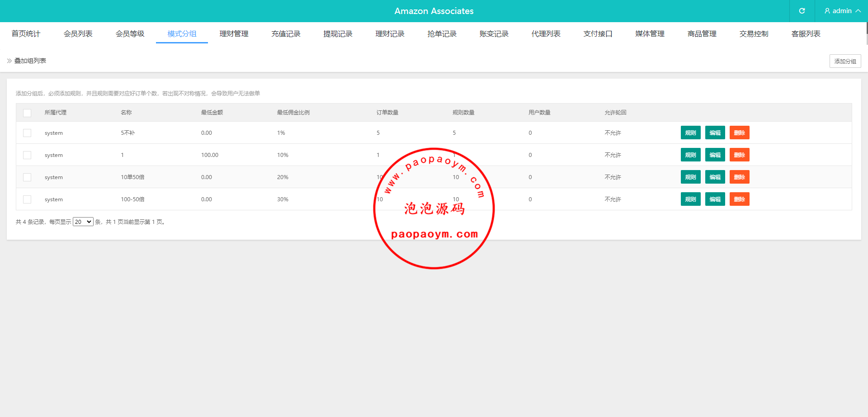This screenshot has height=417, width=868.
Task: Click 编辑 for the 100-50倍 group
Action: 715,199
